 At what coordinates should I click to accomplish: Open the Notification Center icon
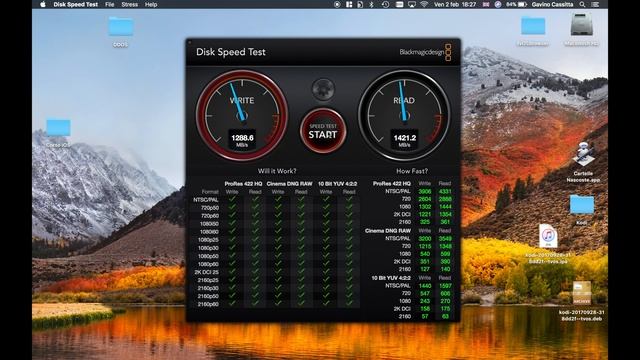(596, 4)
